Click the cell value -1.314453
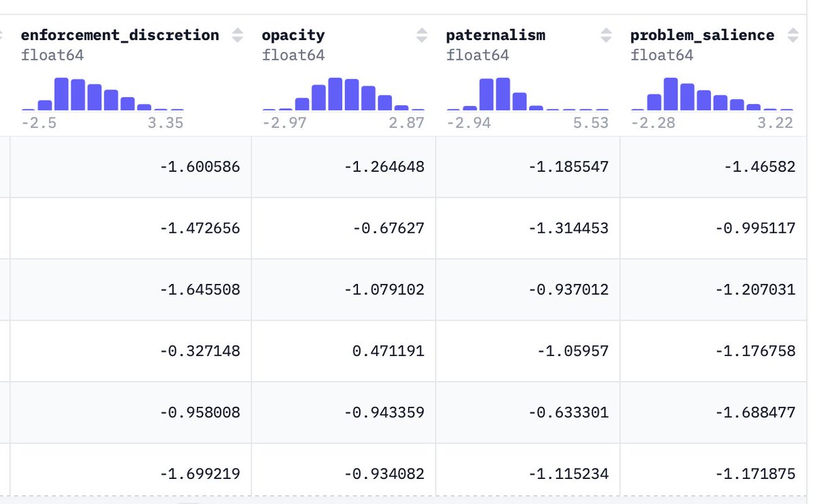 pyautogui.click(x=568, y=228)
